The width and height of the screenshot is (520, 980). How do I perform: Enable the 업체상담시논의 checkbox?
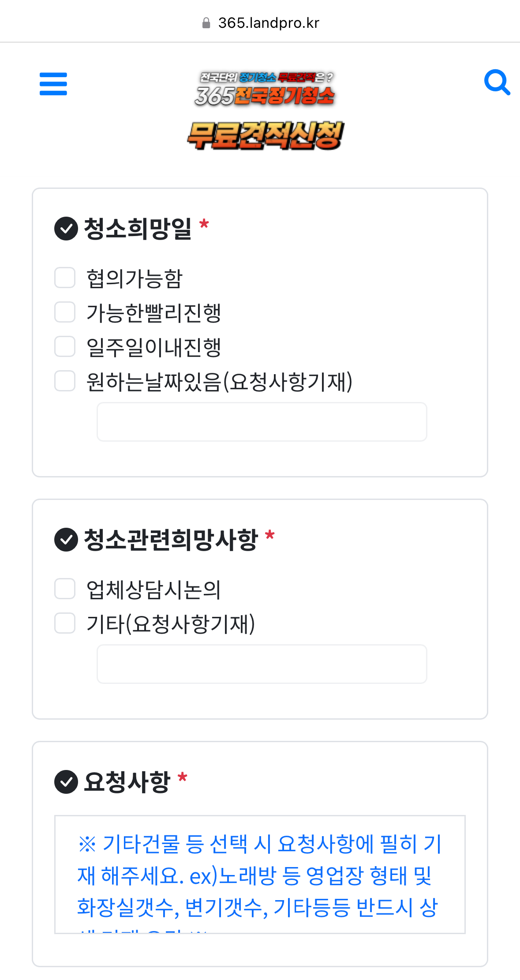coord(65,589)
